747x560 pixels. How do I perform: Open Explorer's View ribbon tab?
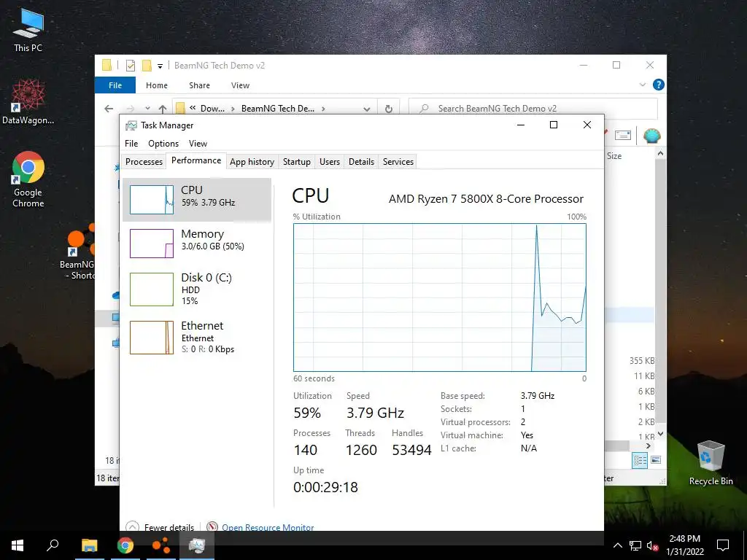pos(240,85)
